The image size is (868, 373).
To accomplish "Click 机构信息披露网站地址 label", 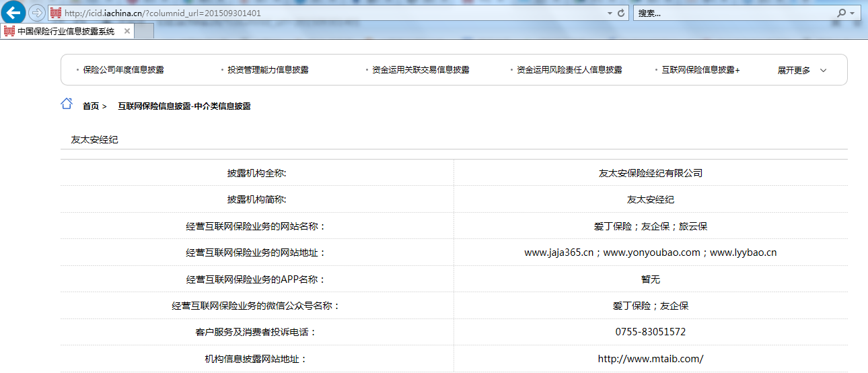I will pos(256,359).
